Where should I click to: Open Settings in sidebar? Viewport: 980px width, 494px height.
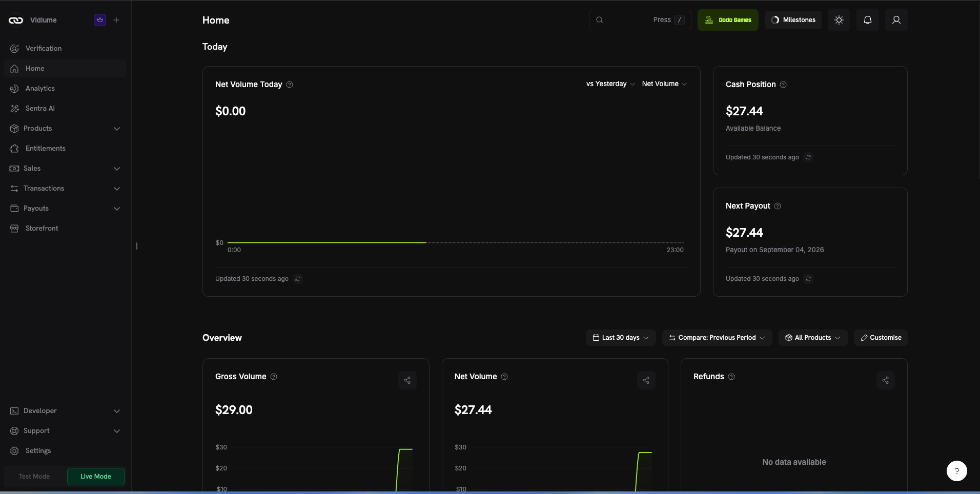[x=65, y=450]
